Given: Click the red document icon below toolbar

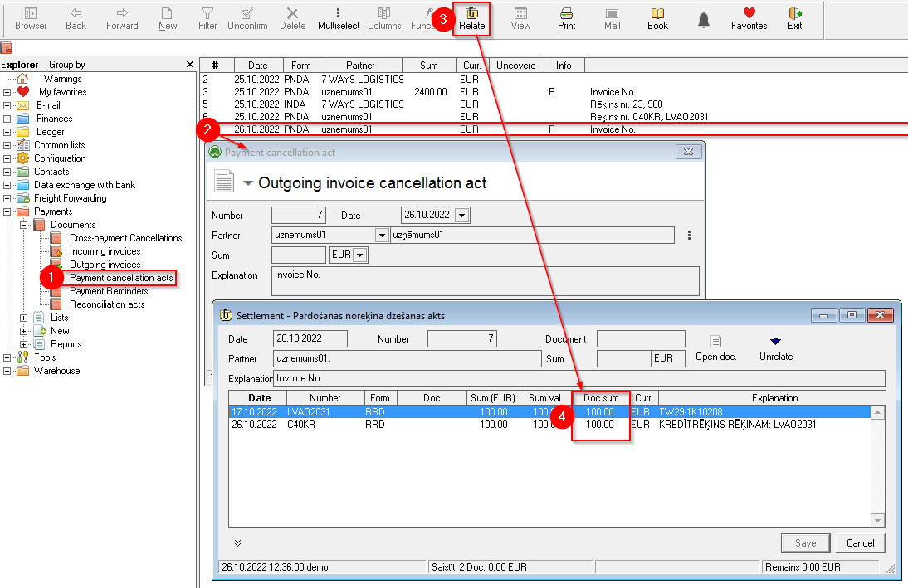Looking at the screenshot, I should pyautogui.click(x=7, y=48).
